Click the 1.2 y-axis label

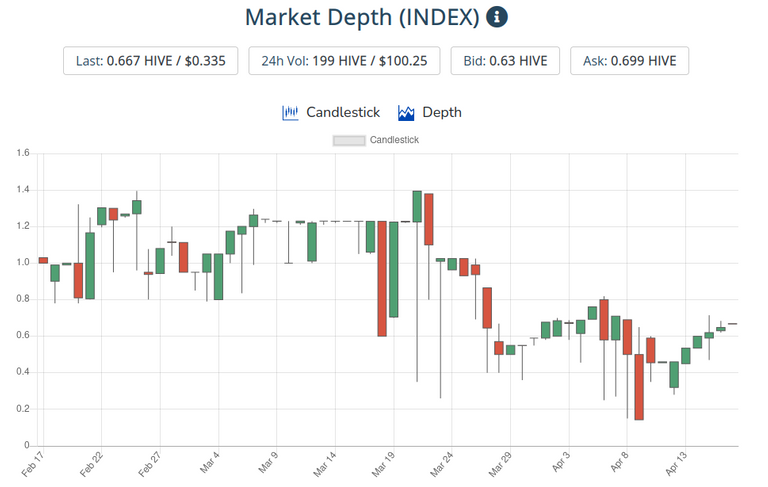(23, 226)
